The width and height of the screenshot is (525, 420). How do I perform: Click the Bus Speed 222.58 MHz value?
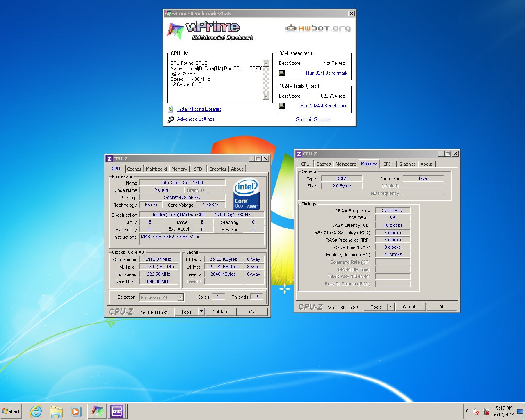pyautogui.click(x=158, y=274)
